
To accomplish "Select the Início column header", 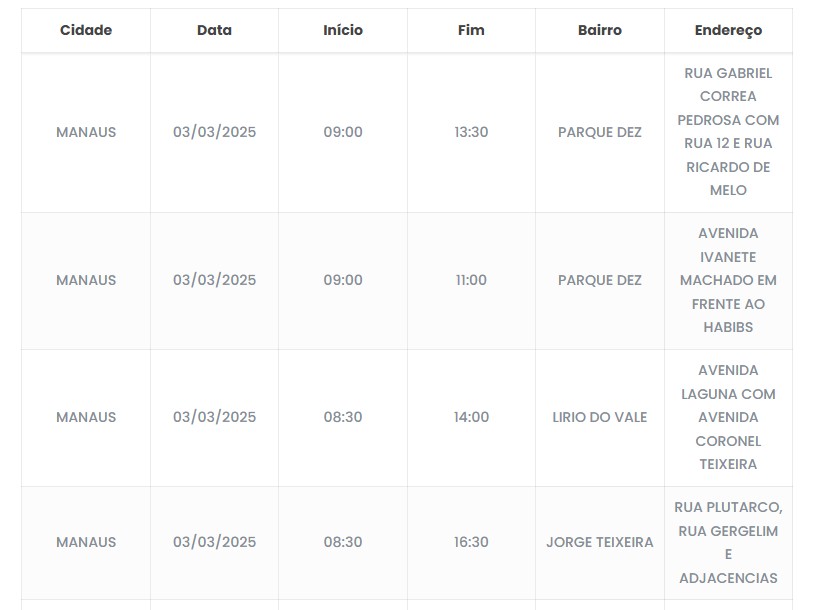I will pyautogui.click(x=343, y=30).
